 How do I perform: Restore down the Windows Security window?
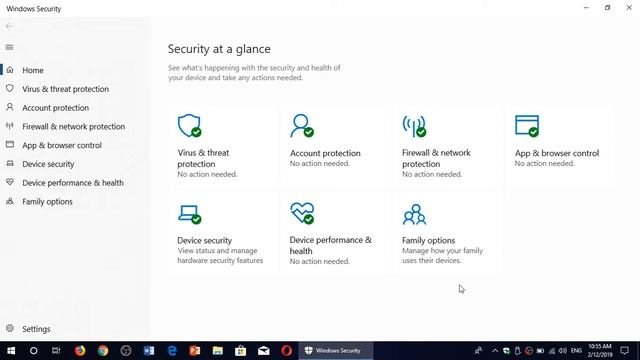click(x=607, y=8)
